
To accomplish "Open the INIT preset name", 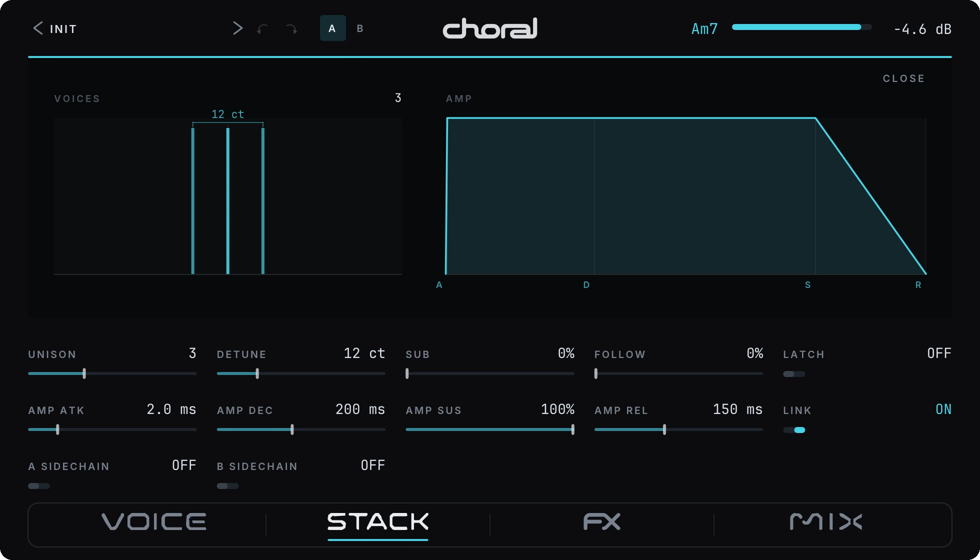I will [x=63, y=29].
